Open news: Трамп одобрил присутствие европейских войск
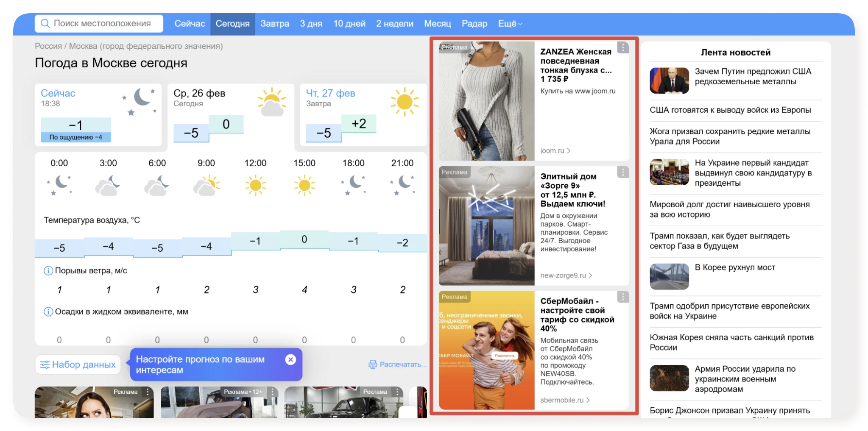Image resolution: width=868 pixels, height=431 pixels. click(x=730, y=311)
